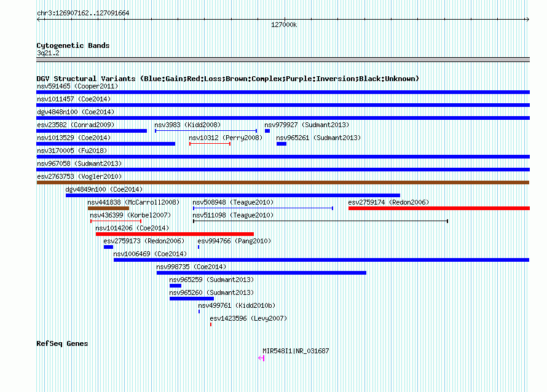Click the nsv1014206 (Coe2014) label

coord(132,228)
